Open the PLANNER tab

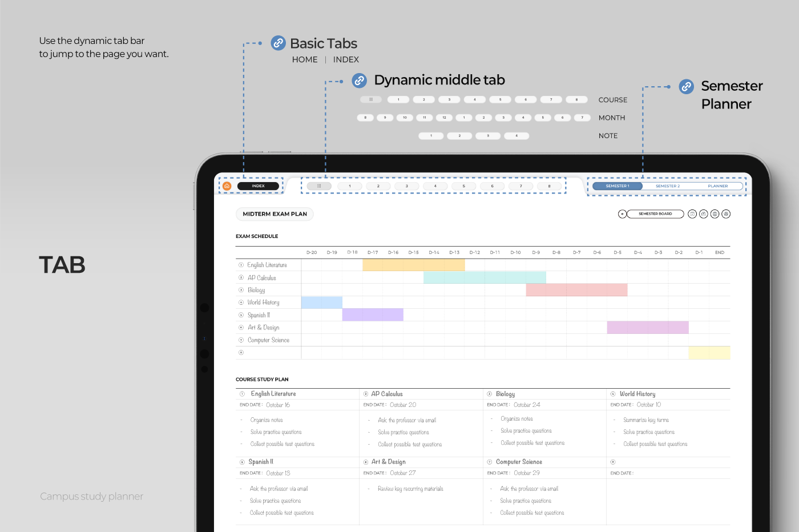click(x=717, y=186)
